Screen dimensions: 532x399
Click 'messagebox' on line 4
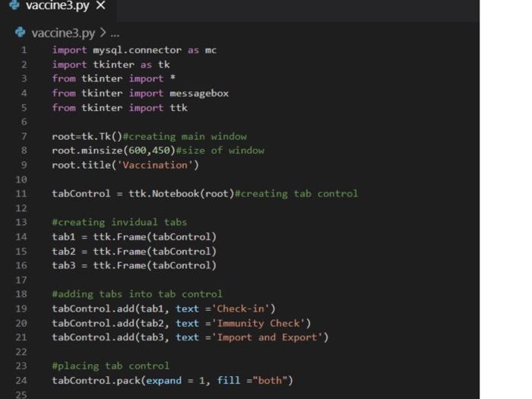(199, 93)
